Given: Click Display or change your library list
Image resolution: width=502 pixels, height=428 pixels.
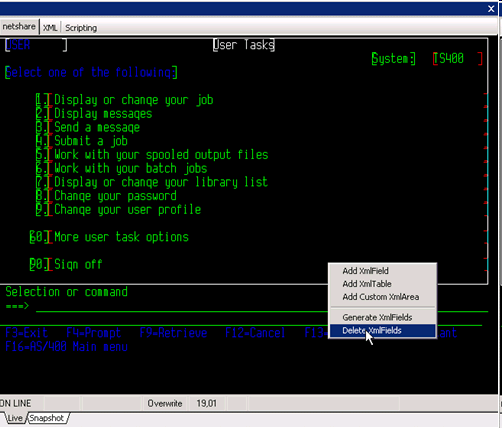Looking at the screenshot, I should click(x=161, y=182).
